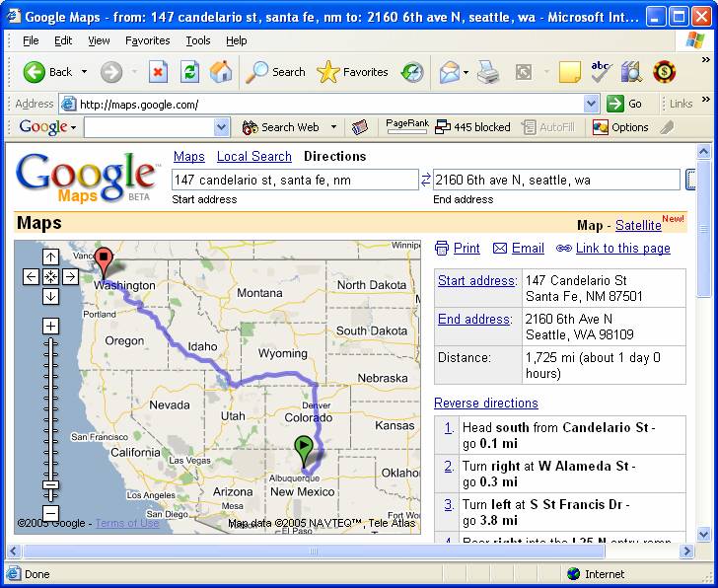
Task: Open the Favorites star button
Action: (327, 72)
